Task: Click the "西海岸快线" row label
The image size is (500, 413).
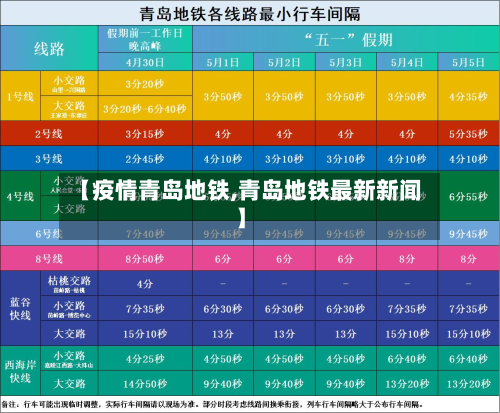Action: (x=21, y=371)
